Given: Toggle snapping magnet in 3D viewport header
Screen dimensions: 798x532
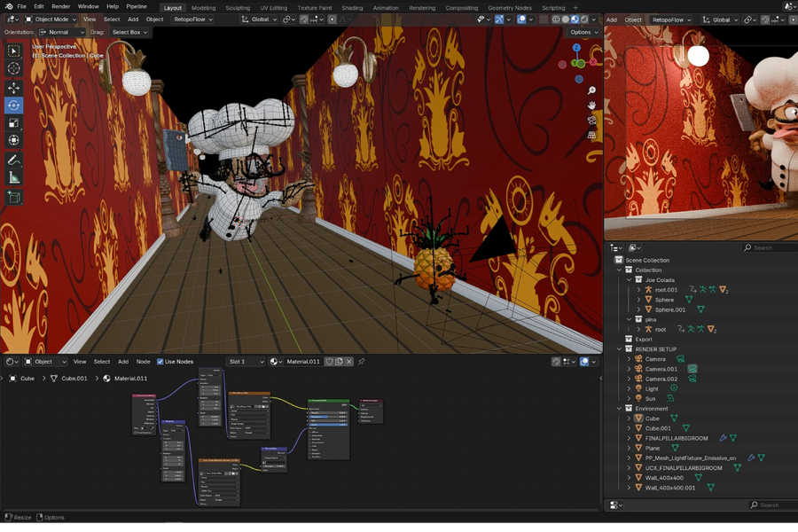Looking at the screenshot, I should (304, 20).
